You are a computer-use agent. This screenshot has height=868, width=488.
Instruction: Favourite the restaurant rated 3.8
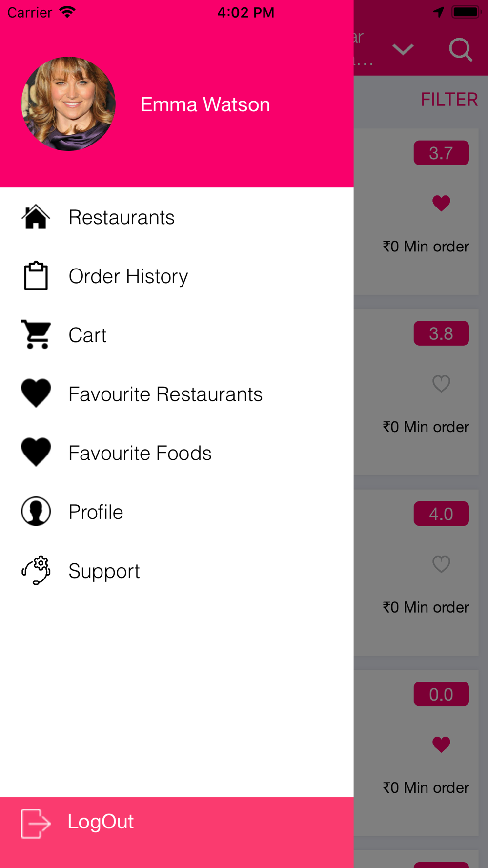pos(441,384)
